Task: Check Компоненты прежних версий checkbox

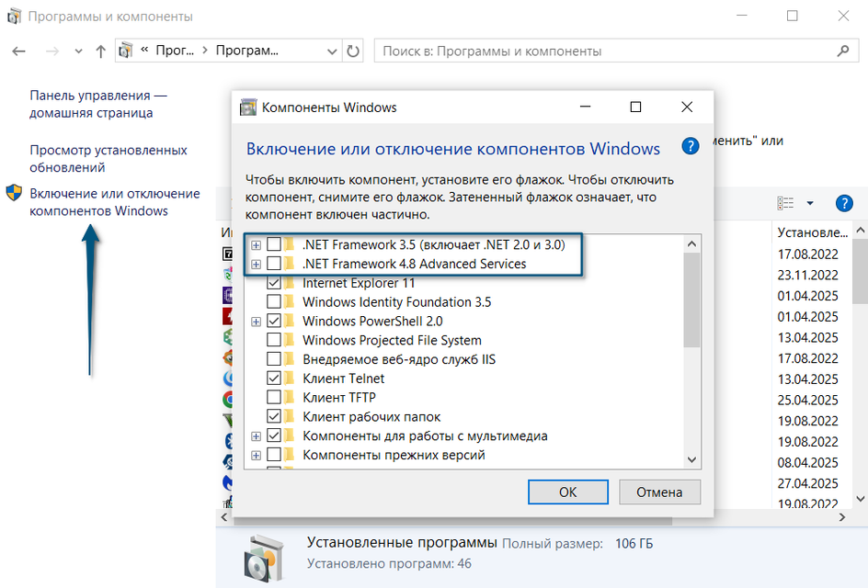Action: coord(273,454)
